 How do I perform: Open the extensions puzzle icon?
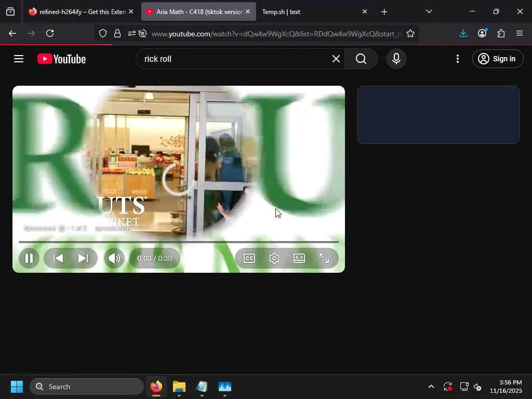[x=501, y=33]
